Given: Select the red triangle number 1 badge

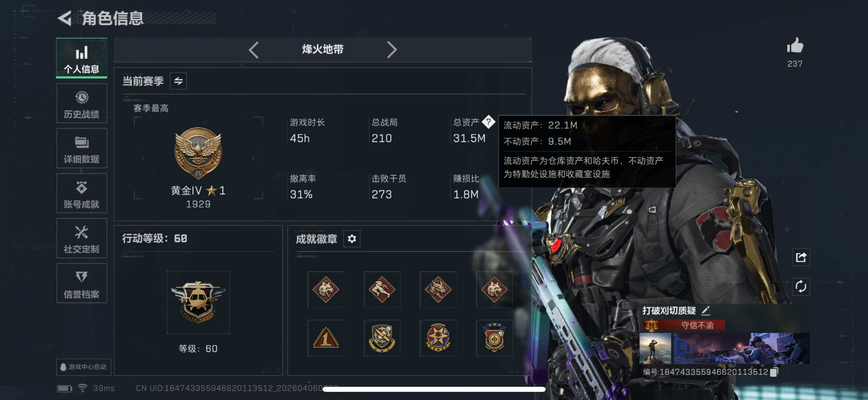Looking at the screenshot, I should tap(326, 338).
